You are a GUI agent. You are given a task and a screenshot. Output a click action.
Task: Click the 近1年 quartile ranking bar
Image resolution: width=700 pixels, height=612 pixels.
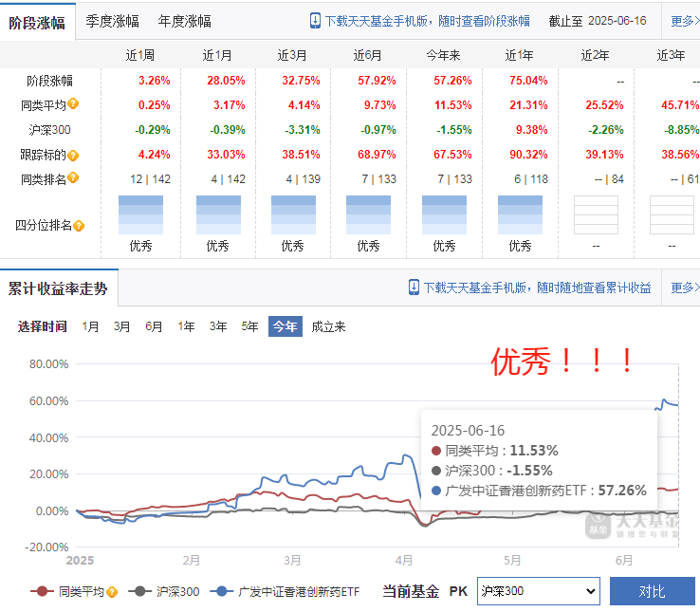[x=520, y=214]
